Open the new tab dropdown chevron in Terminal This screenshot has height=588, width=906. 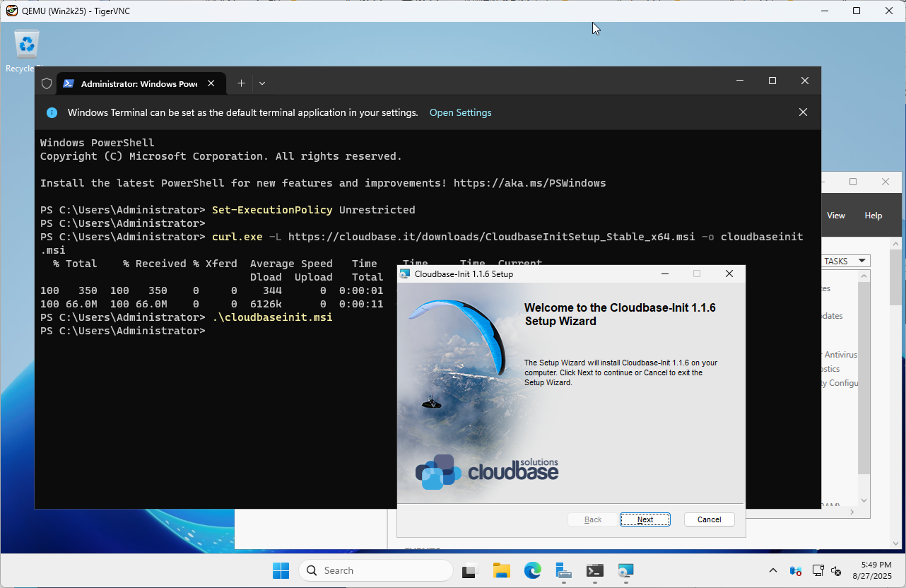pos(262,83)
